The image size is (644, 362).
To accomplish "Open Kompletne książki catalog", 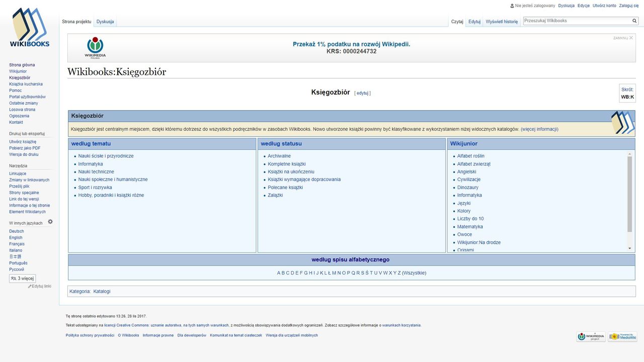I will tap(287, 164).
